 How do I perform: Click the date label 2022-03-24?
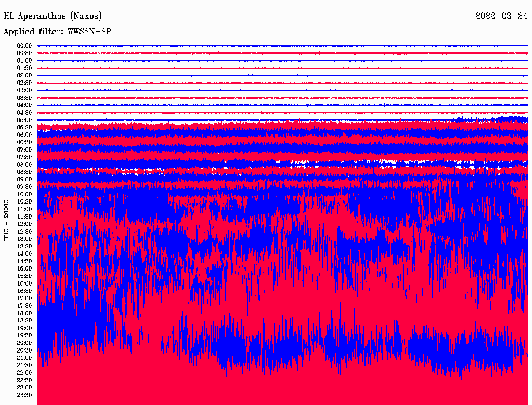point(501,16)
